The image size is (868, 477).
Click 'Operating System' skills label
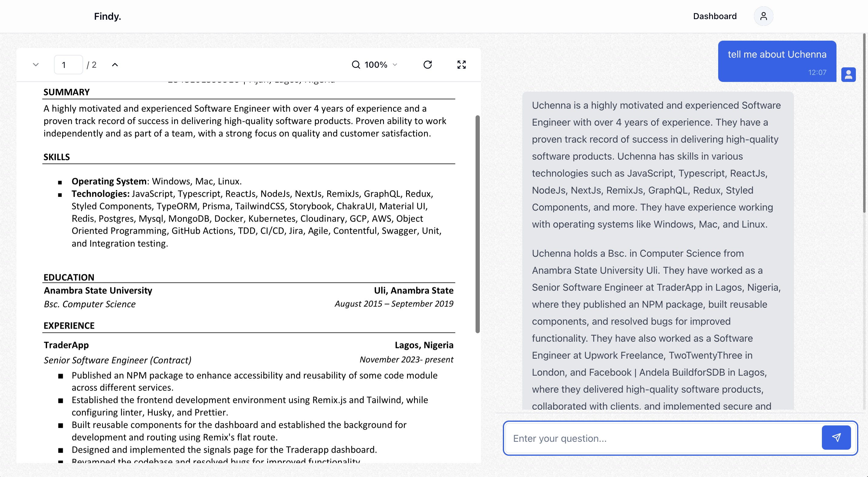tap(109, 181)
